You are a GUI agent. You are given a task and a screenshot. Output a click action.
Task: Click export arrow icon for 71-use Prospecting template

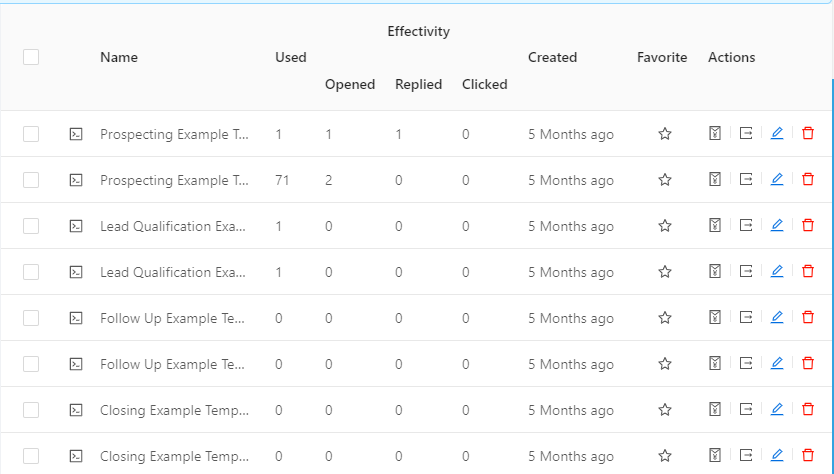click(746, 180)
